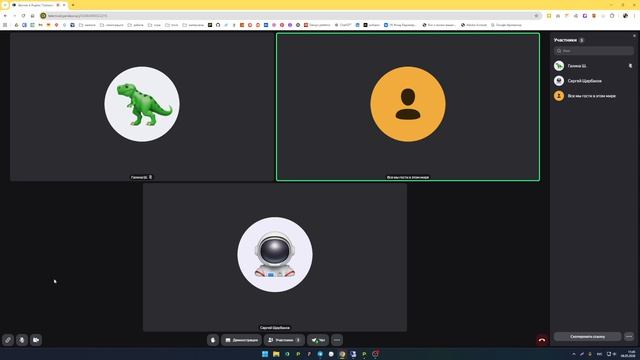Screen dimensions: 640x360
Task: Close the Участники side panel
Action: coord(634,36)
